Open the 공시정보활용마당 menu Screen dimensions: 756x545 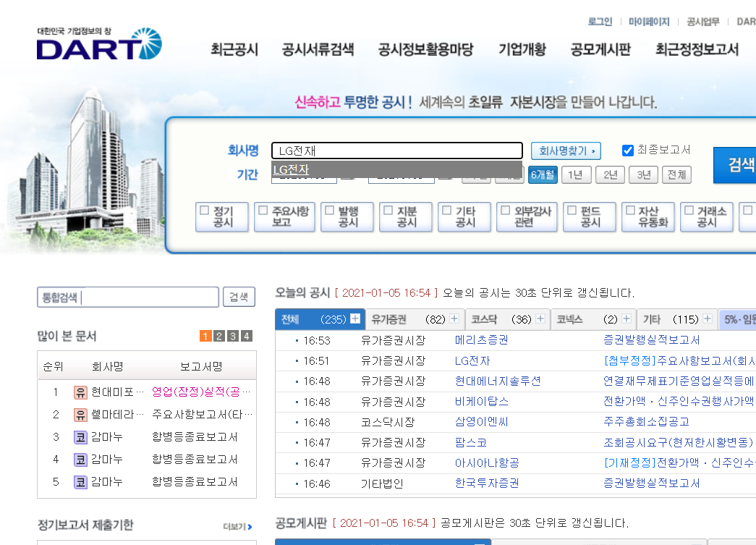(x=425, y=49)
